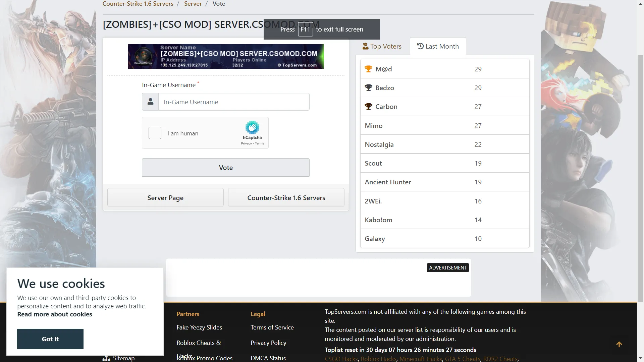The height and width of the screenshot is (362, 644).
Task: Switch to the Top Voters tab
Action: point(382,46)
